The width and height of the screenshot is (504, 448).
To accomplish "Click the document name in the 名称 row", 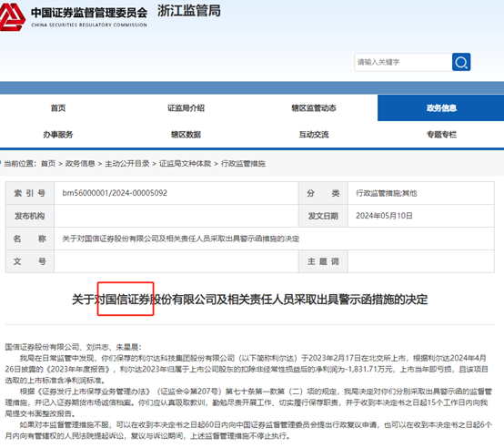I will (181, 239).
